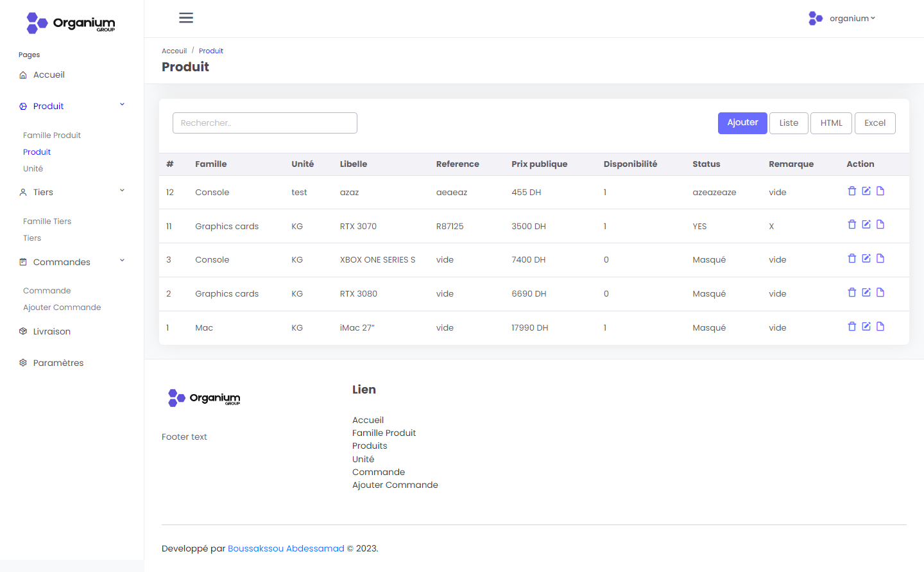Screen dimensions: 924x572
Task: Click the hamburger menu icon in header
Action: pyautogui.click(x=186, y=18)
